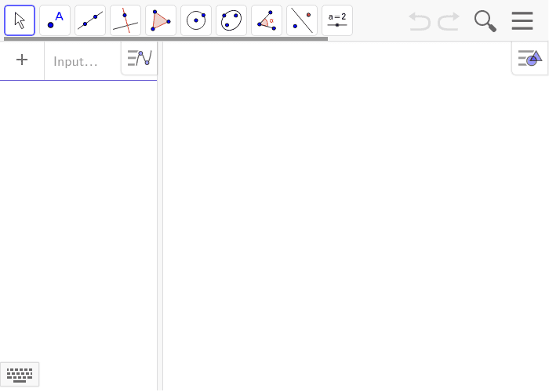The image size is (549, 392).
Task: Pick the Angle tool
Action: (267, 20)
